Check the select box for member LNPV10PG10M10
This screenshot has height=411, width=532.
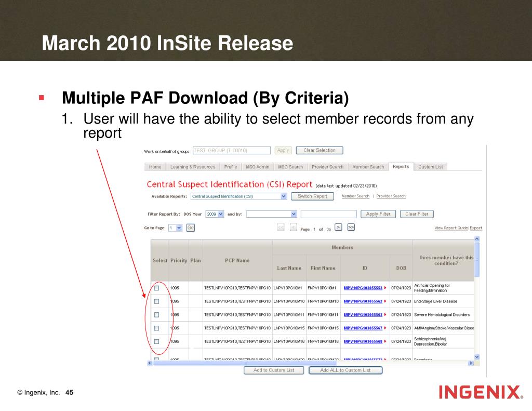click(x=156, y=301)
